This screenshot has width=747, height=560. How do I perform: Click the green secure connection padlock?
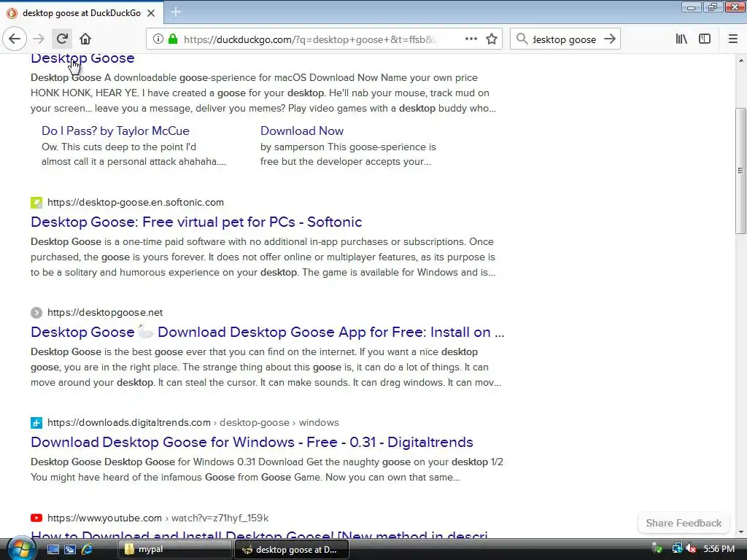coord(173,39)
